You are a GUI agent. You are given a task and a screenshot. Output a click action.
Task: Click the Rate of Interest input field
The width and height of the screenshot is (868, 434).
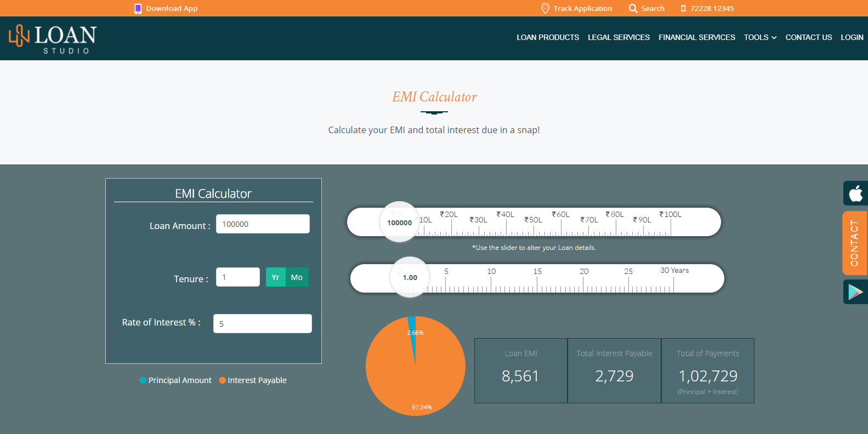tap(262, 323)
